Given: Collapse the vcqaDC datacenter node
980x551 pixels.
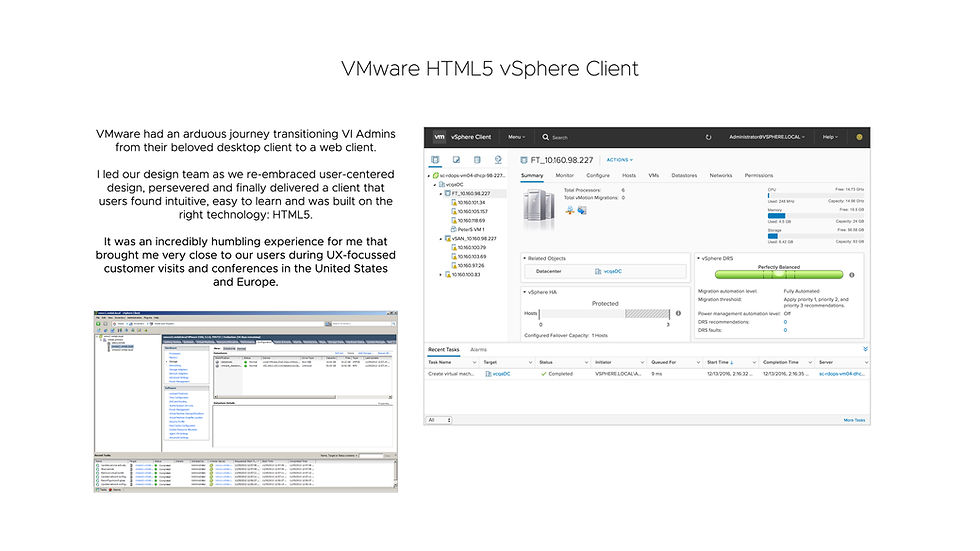Looking at the screenshot, I should click(x=435, y=185).
